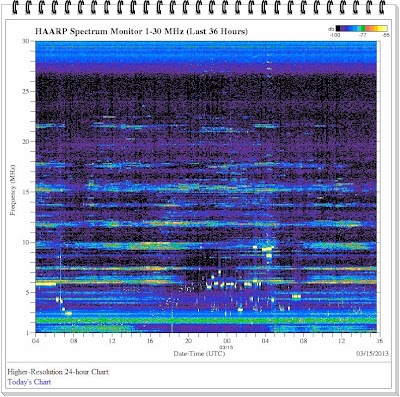Click the 1 tick label on frequency axis

[x=29, y=333]
